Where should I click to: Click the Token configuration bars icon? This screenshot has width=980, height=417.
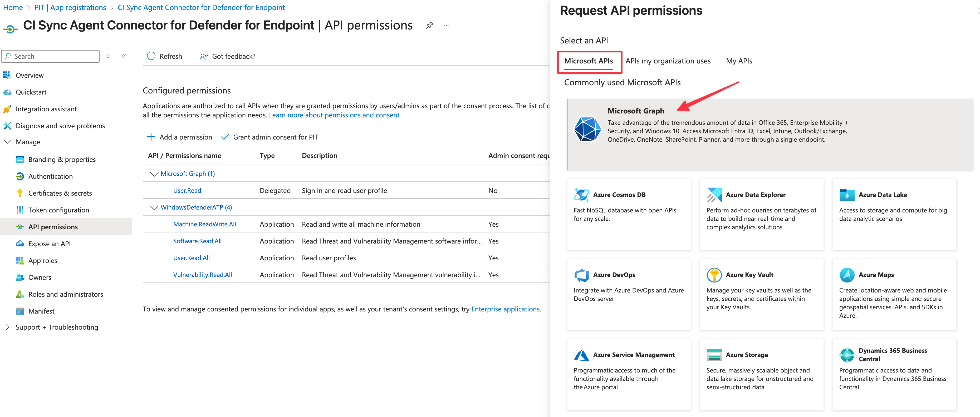click(x=20, y=210)
